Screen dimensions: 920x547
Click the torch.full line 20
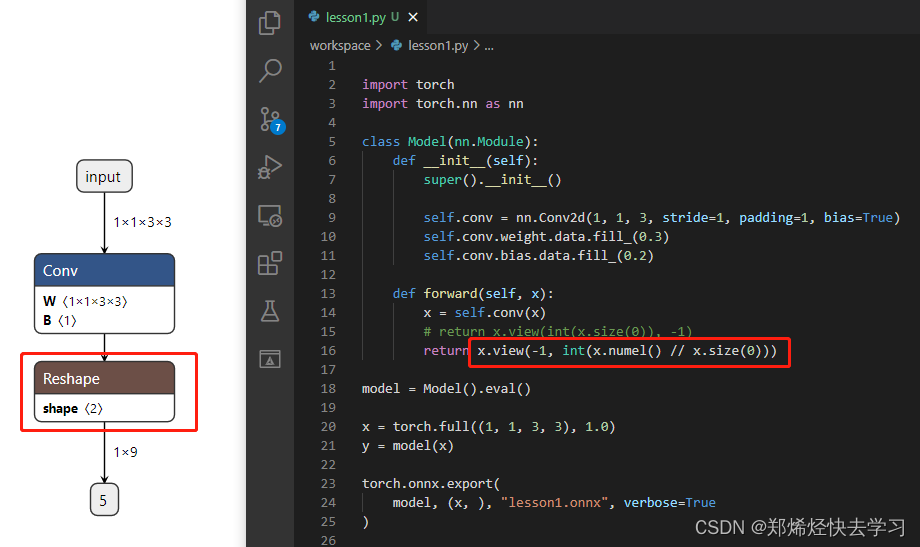pos(488,427)
